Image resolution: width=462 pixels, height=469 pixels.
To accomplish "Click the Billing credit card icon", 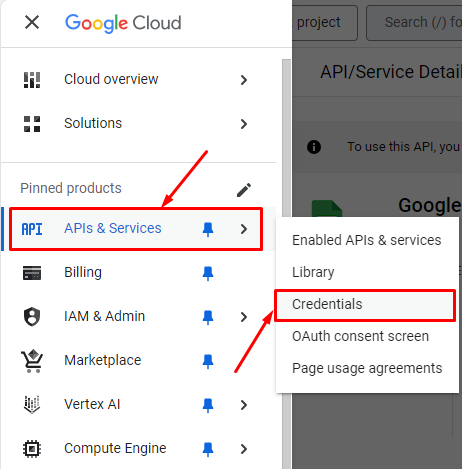I will pyautogui.click(x=32, y=273).
